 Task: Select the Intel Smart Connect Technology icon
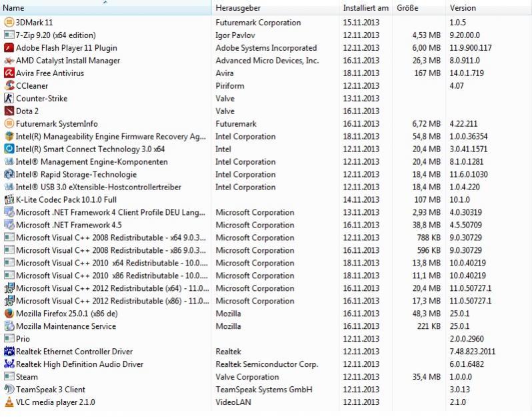click(9, 149)
